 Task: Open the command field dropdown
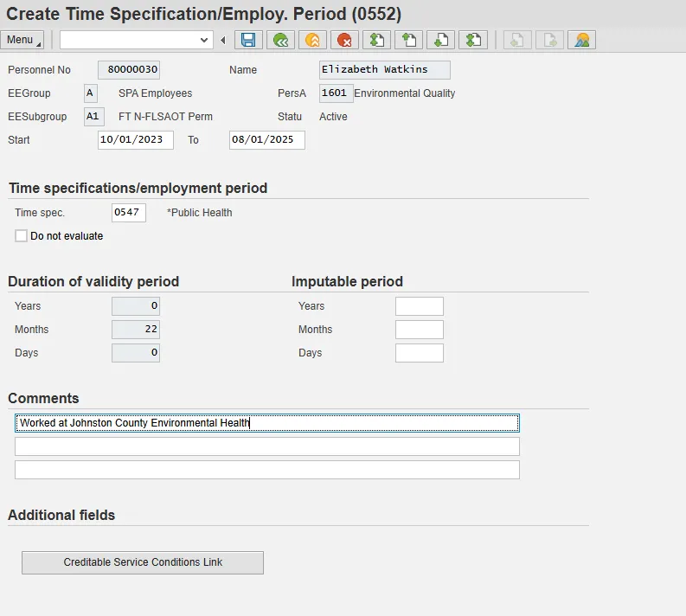205,40
